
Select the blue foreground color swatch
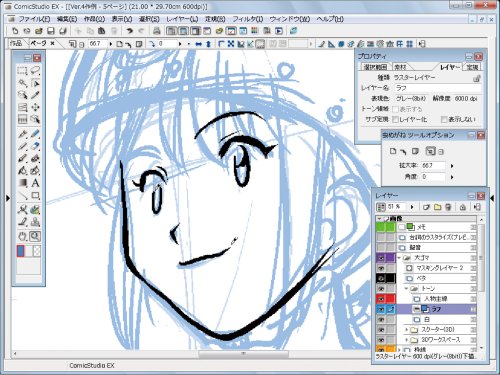(x=21, y=251)
